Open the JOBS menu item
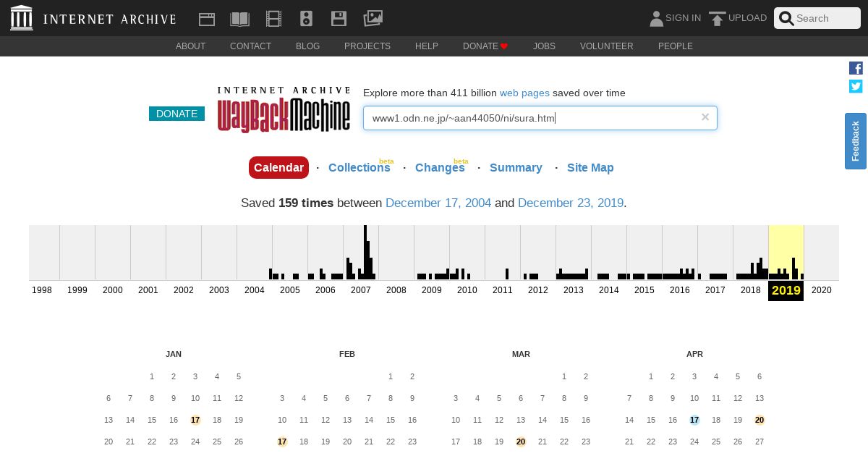This screenshot has height=456, width=868. [544, 46]
